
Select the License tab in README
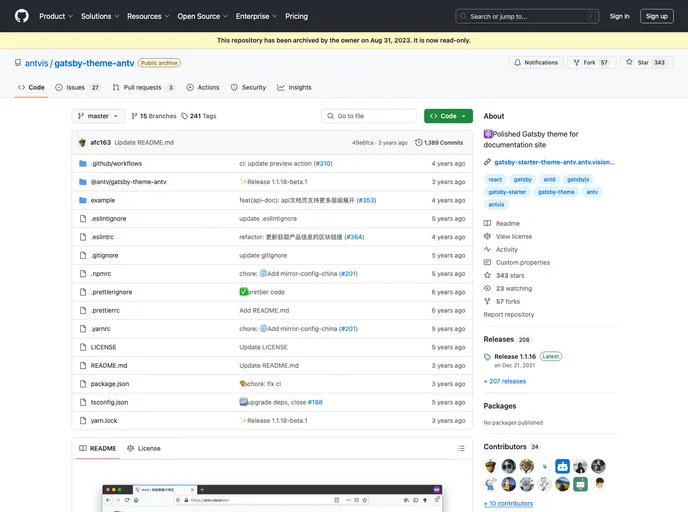tap(144, 448)
